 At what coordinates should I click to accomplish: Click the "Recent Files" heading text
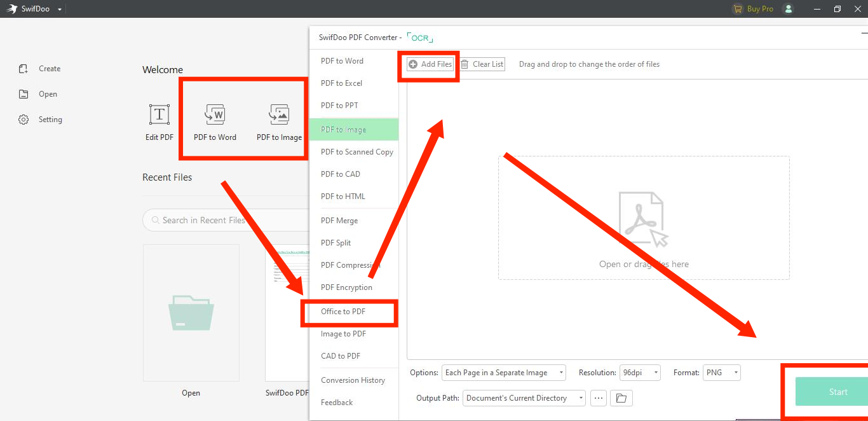pos(167,177)
